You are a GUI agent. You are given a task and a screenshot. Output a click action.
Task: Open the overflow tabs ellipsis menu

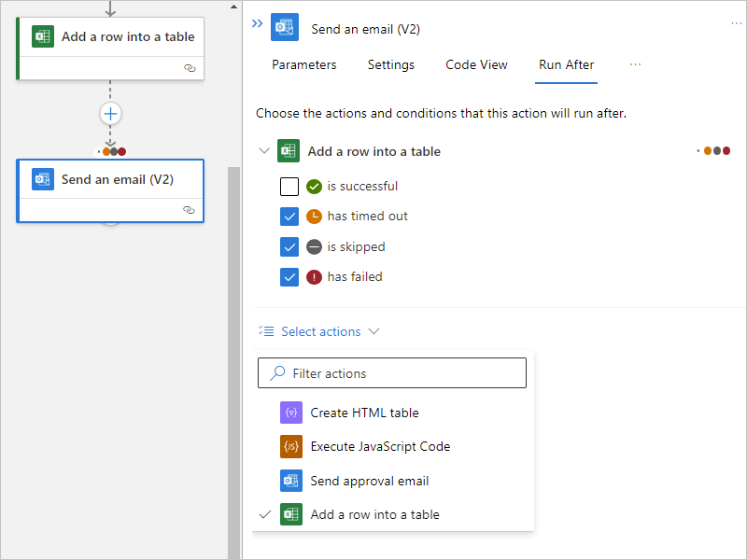[x=636, y=64]
